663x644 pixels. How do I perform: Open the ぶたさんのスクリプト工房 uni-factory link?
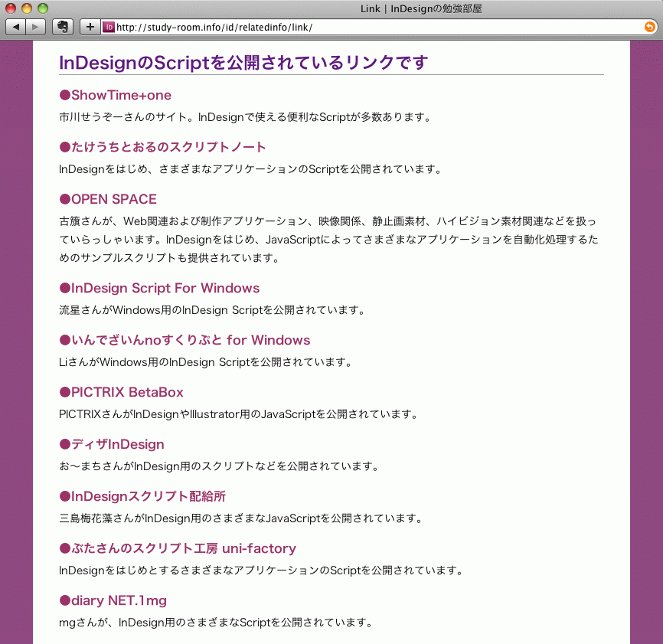tap(178, 548)
